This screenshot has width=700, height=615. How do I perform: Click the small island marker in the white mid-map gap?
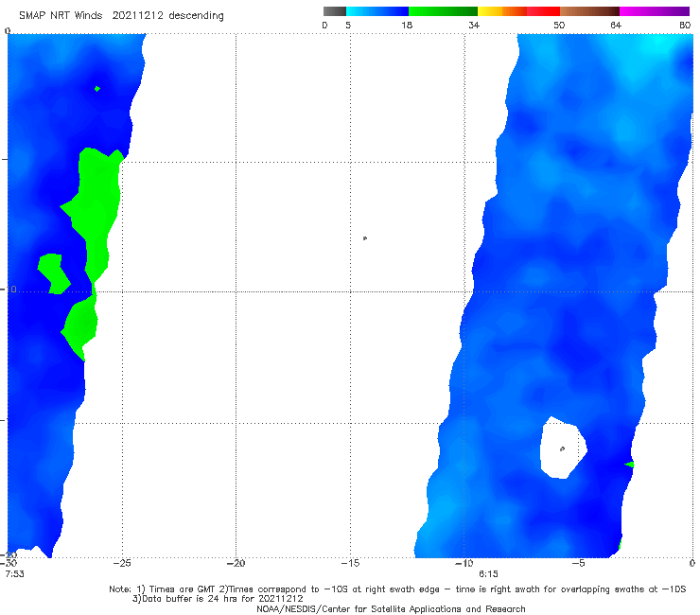point(365,238)
